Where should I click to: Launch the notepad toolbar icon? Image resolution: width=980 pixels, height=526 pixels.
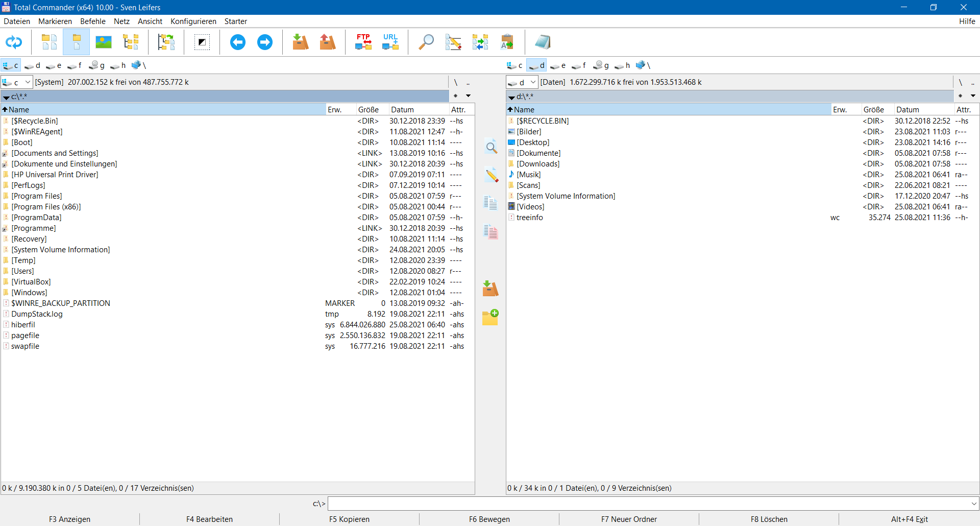543,42
